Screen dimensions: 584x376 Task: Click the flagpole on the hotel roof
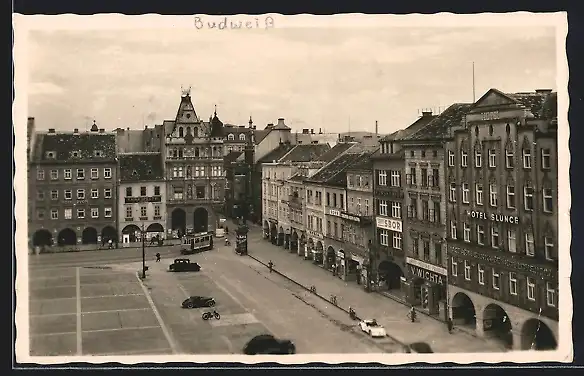coord(474,82)
